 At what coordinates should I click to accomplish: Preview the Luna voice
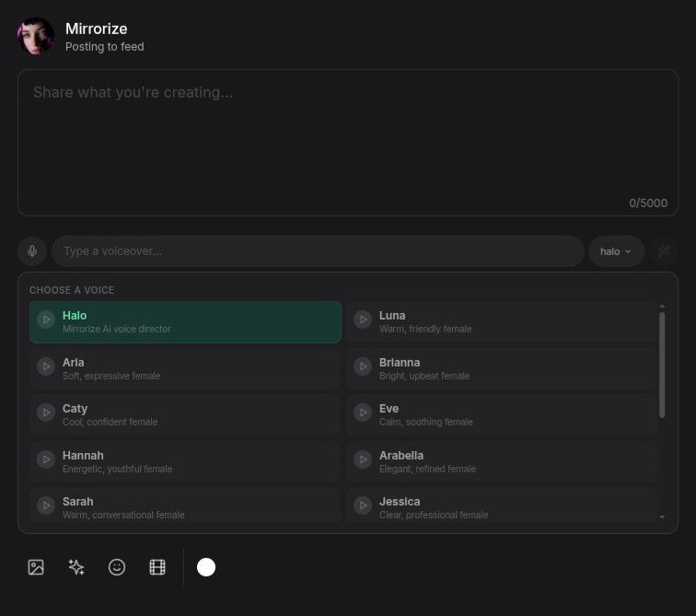click(363, 320)
